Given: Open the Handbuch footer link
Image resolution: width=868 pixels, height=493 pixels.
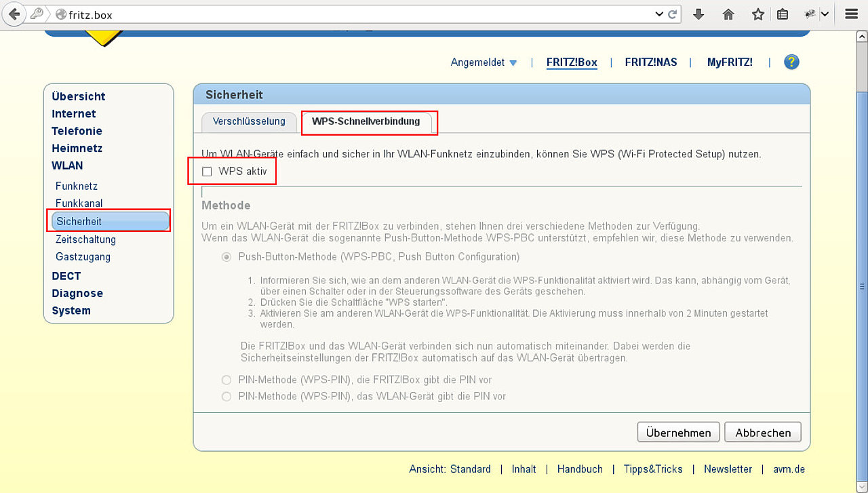Looking at the screenshot, I should point(580,469).
